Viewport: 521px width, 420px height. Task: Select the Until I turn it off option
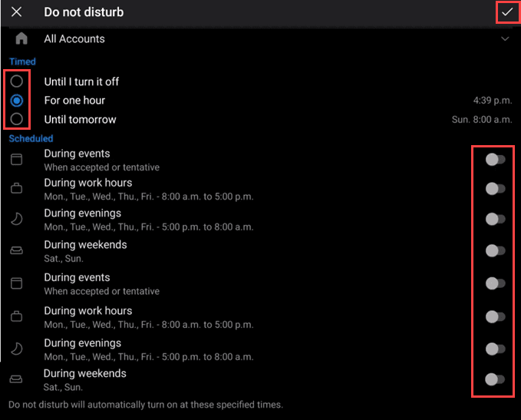coord(17,81)
